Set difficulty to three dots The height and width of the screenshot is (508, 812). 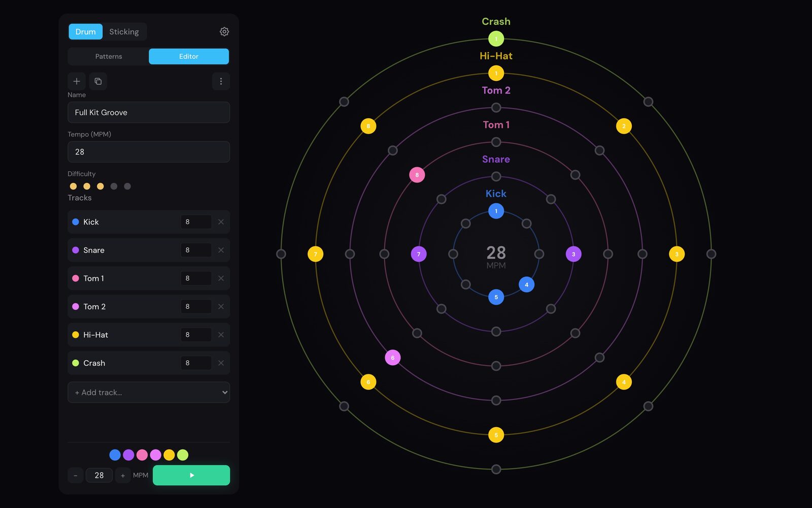[100, 186]
